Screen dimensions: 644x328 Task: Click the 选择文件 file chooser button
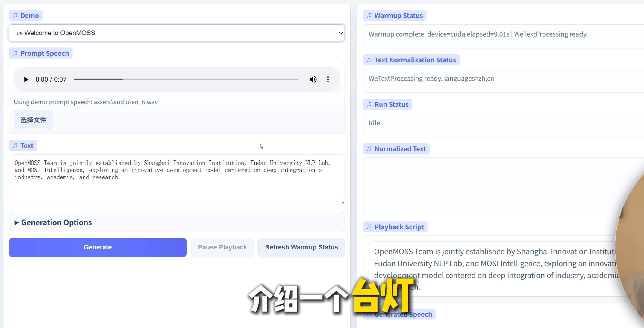click(33, 120)
